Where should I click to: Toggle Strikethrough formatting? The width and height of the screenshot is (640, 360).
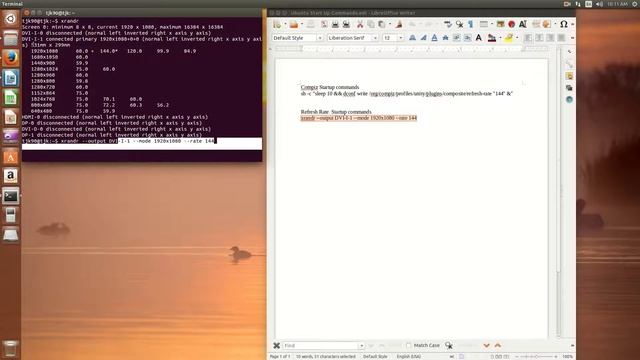tap(445, 38)
